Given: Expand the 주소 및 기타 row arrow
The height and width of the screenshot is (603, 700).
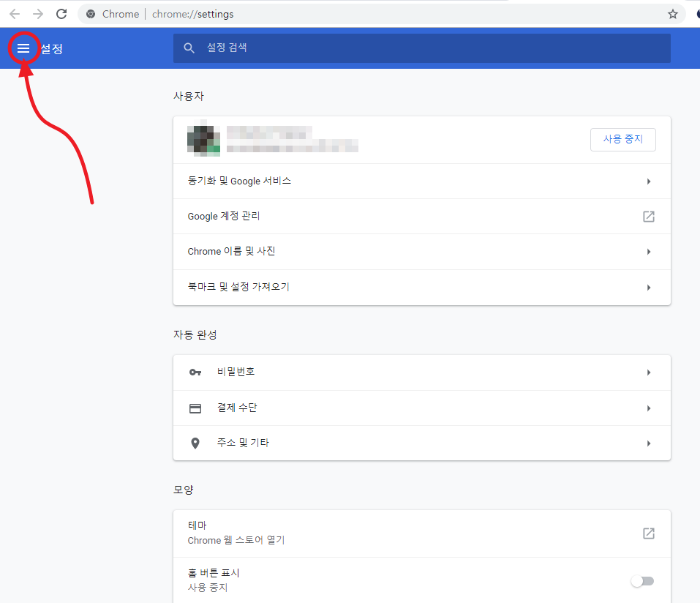Looking at the screenshot, I should coord(649,443).
